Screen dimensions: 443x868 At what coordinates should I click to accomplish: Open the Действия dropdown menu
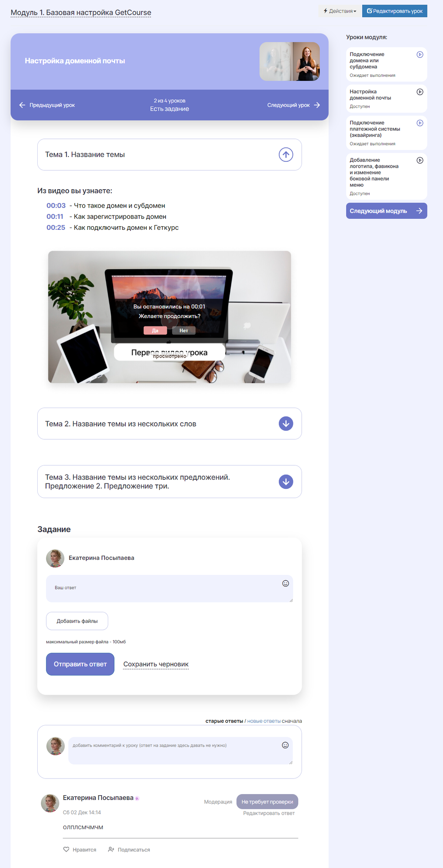coord(340,11)
